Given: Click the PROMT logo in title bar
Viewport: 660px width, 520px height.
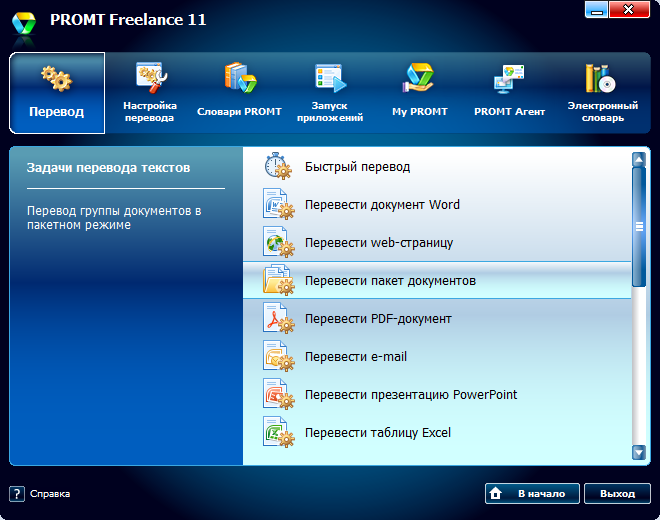Looking at the screenshot, I should click(24, 23).
